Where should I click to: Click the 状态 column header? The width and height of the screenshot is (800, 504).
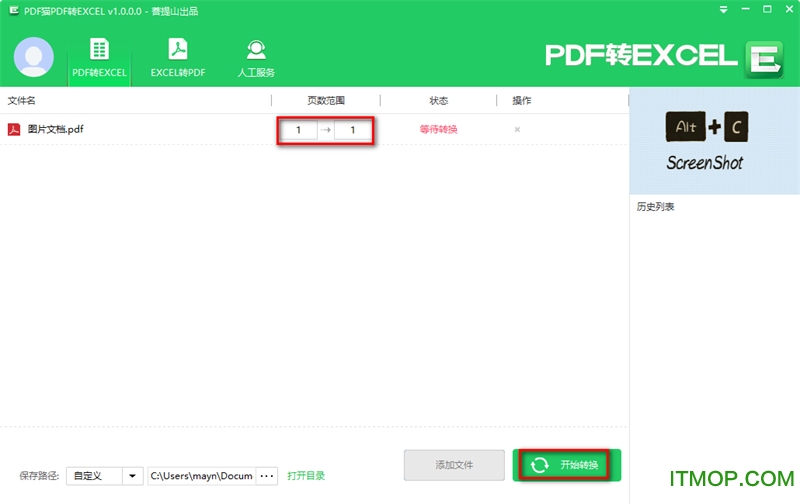click(x=439, y=100)
